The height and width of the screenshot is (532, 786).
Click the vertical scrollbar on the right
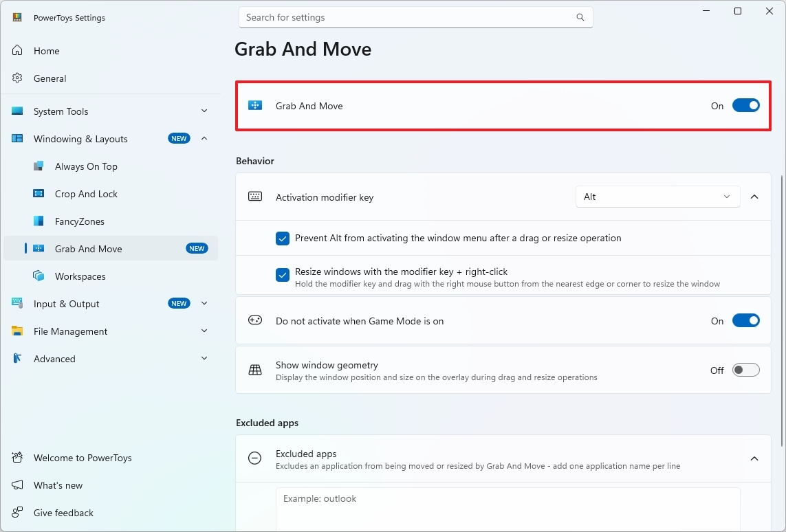[782, 311]
